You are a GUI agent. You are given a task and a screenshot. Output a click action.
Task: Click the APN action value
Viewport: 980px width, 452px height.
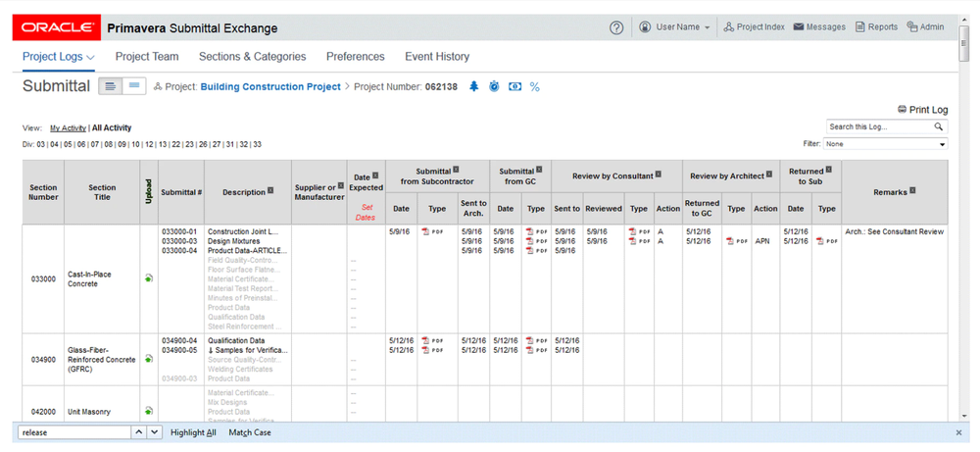click(x=762, y=241)
